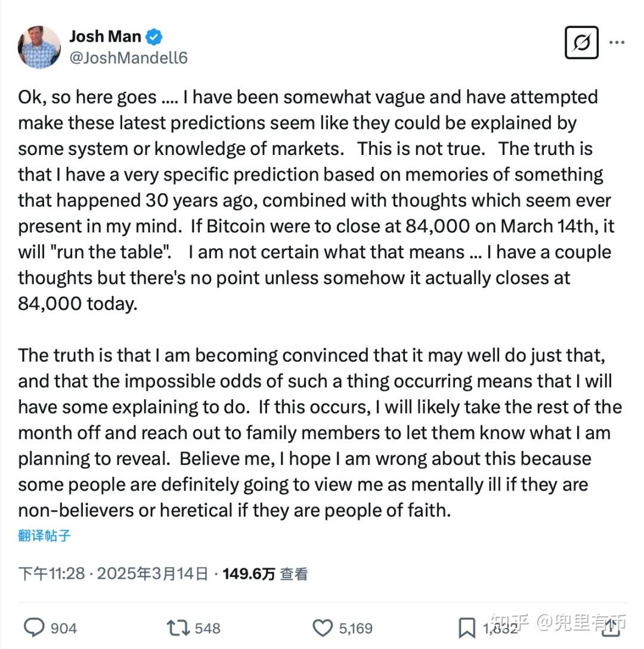Click the 2025年3月14日 post date
Viewport: 644px width, 649px height.
click(153, 574)
